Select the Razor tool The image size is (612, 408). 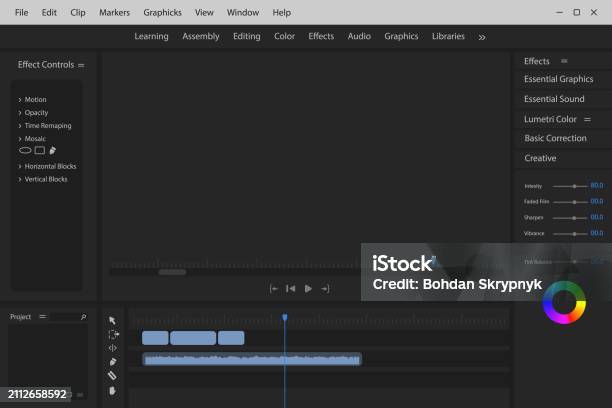112,376
